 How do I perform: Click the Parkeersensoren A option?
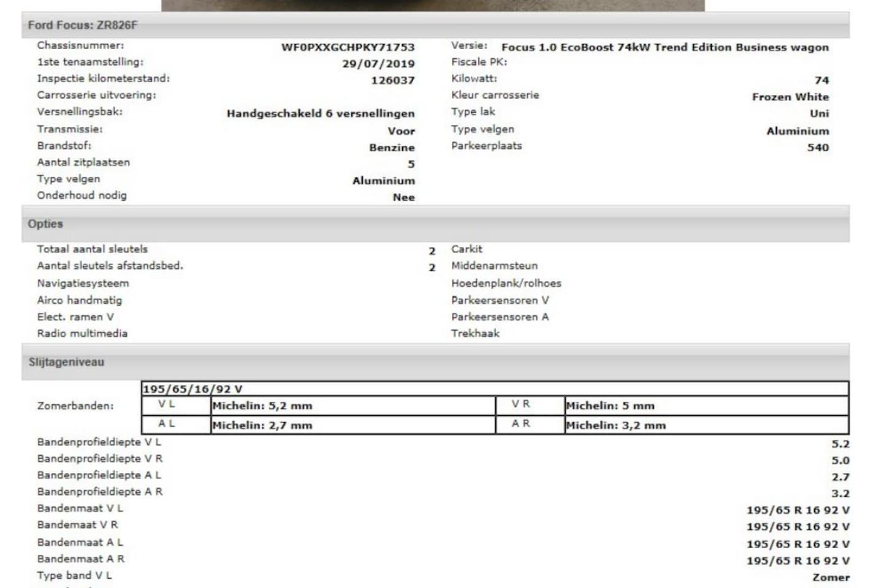click(x=500, y=317)
